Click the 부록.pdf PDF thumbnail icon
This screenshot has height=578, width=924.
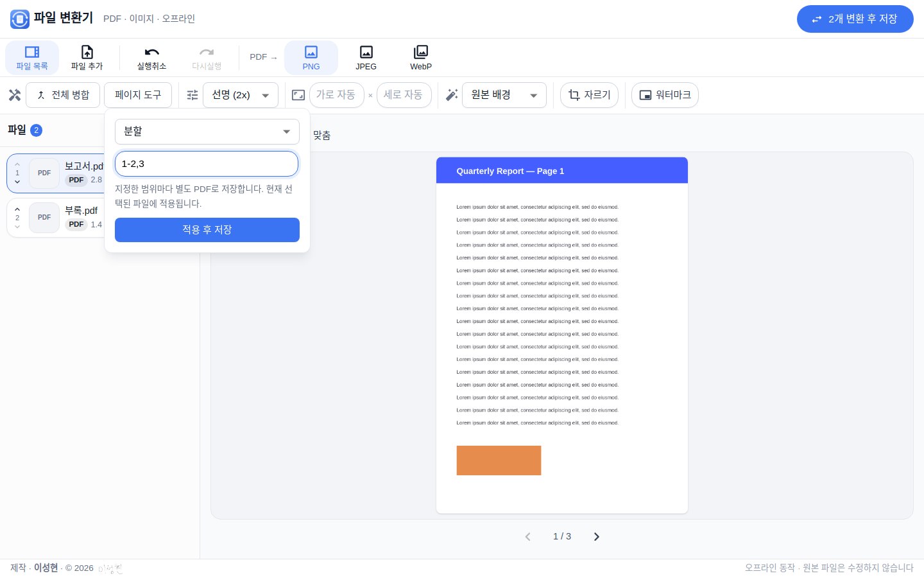(44, 218)
